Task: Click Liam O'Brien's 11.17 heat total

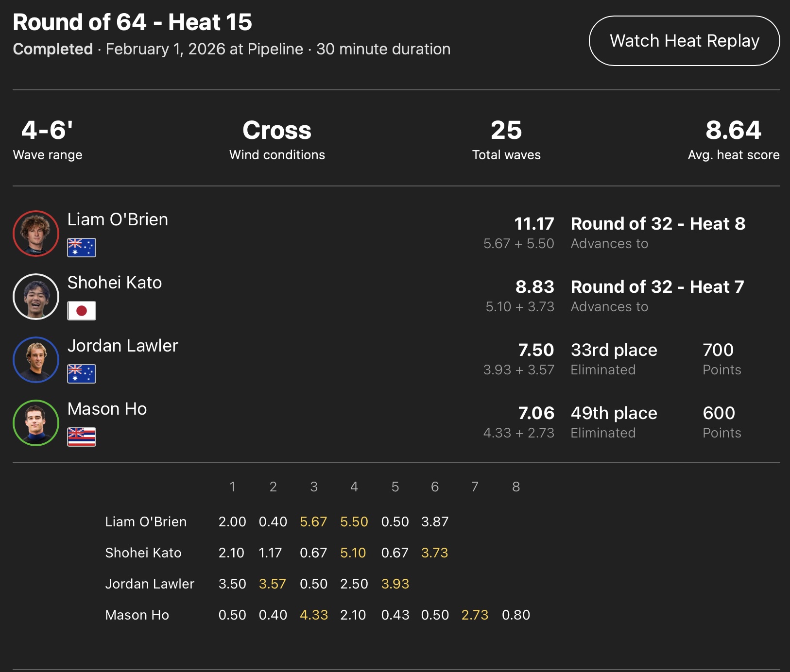Action: point(534,224)
